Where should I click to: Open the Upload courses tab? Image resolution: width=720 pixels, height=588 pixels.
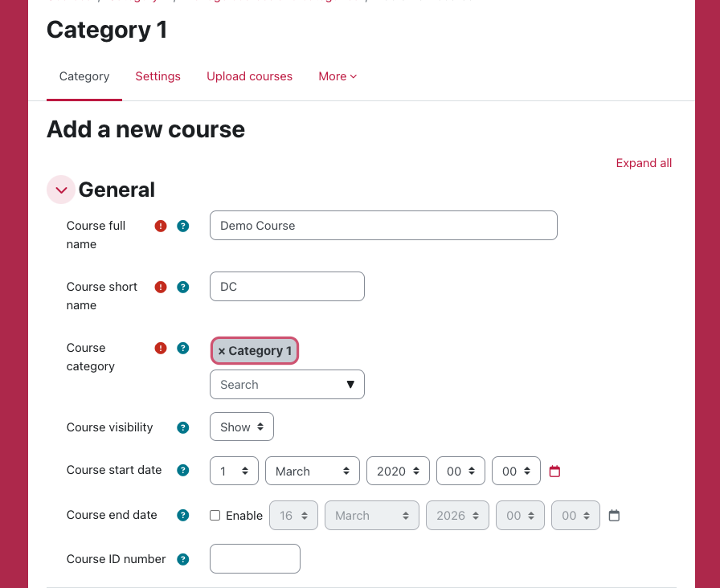click(249, 76)
